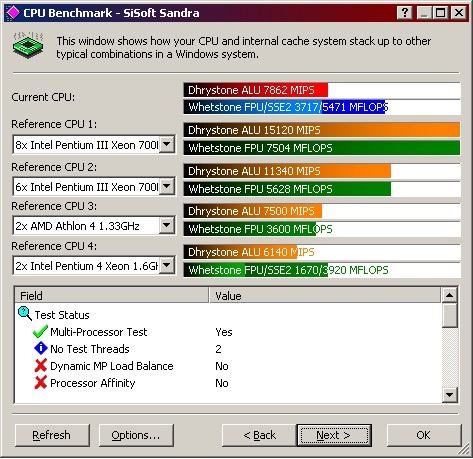Open Reference CPU 4 dropdown arrow
Viewport: 473px width, 459px height.
167,265
